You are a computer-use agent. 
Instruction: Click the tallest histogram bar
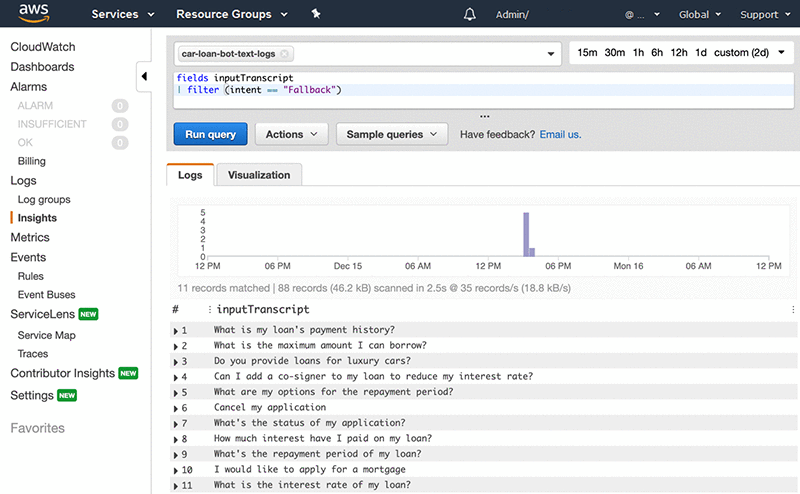click(x=526, y=234)
